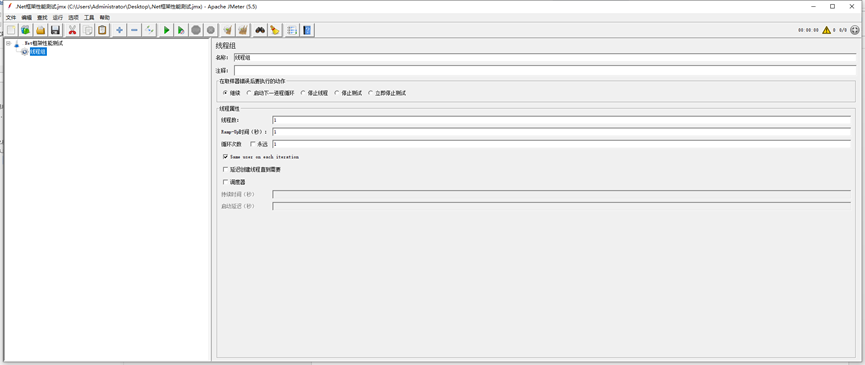Click the Stop test round icon

pos(196,30)
